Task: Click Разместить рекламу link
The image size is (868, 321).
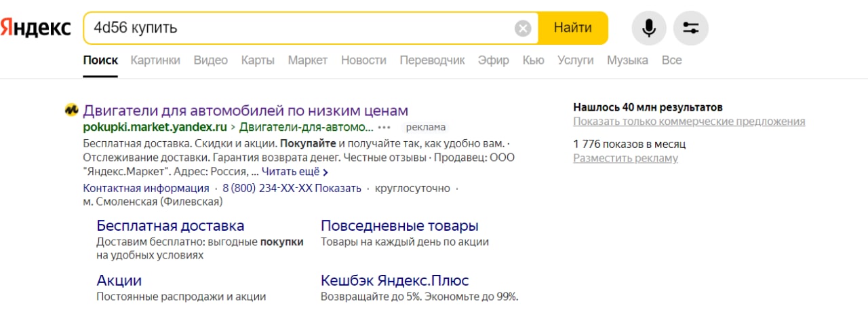Action: (x=625, y=158)
